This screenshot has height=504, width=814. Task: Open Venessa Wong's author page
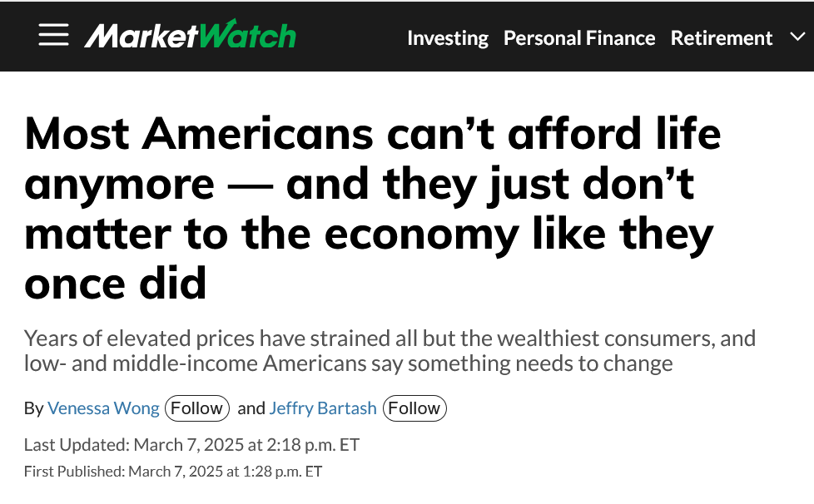pos(104,408)
